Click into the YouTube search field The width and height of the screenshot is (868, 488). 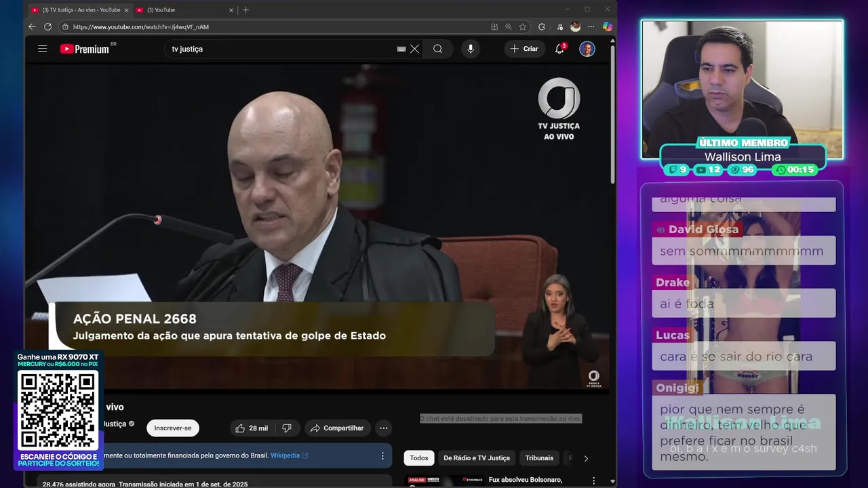click(281, 49)
